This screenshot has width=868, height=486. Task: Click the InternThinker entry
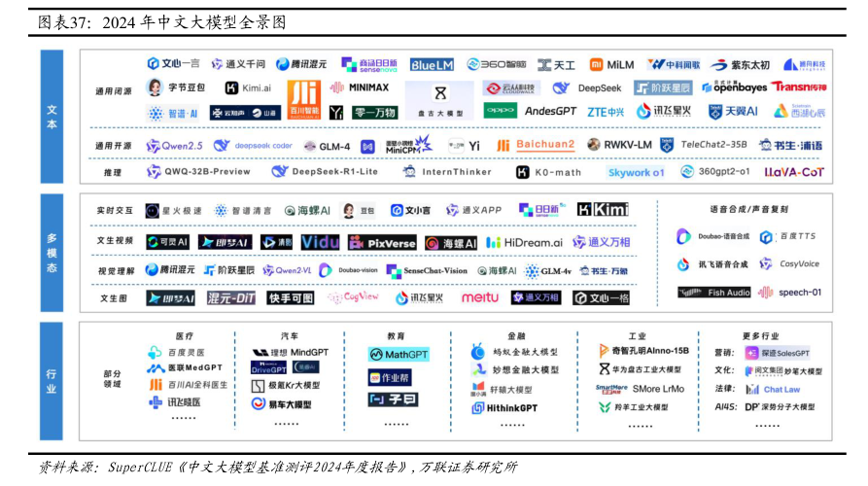447,172
